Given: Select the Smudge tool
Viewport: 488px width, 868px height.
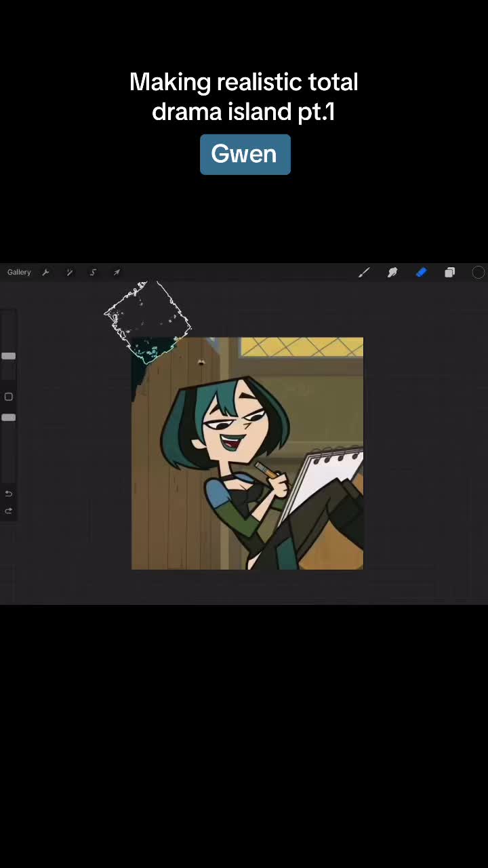Looking at the screenshot, I should click(392, 273).
